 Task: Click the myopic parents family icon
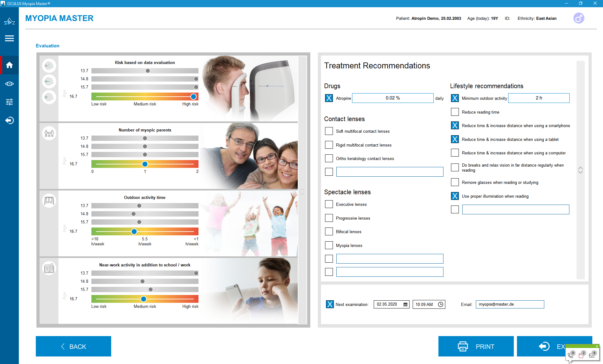click(49, 133)
